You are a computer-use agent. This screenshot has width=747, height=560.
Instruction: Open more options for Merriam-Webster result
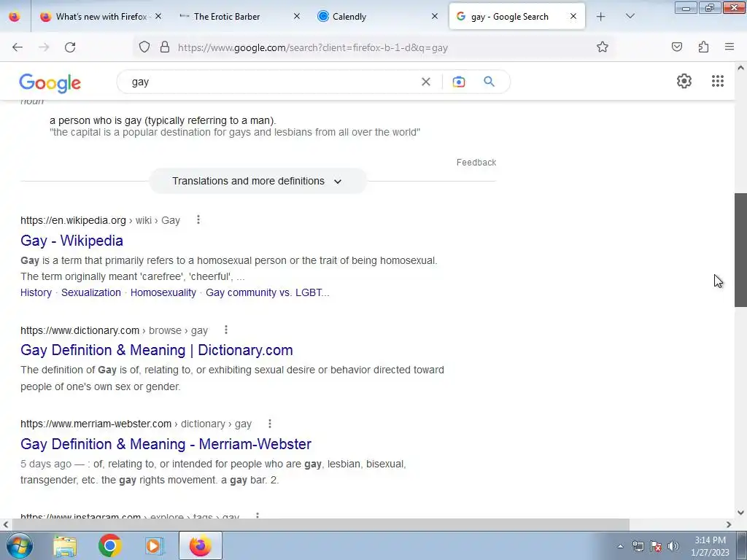[270, 424]
